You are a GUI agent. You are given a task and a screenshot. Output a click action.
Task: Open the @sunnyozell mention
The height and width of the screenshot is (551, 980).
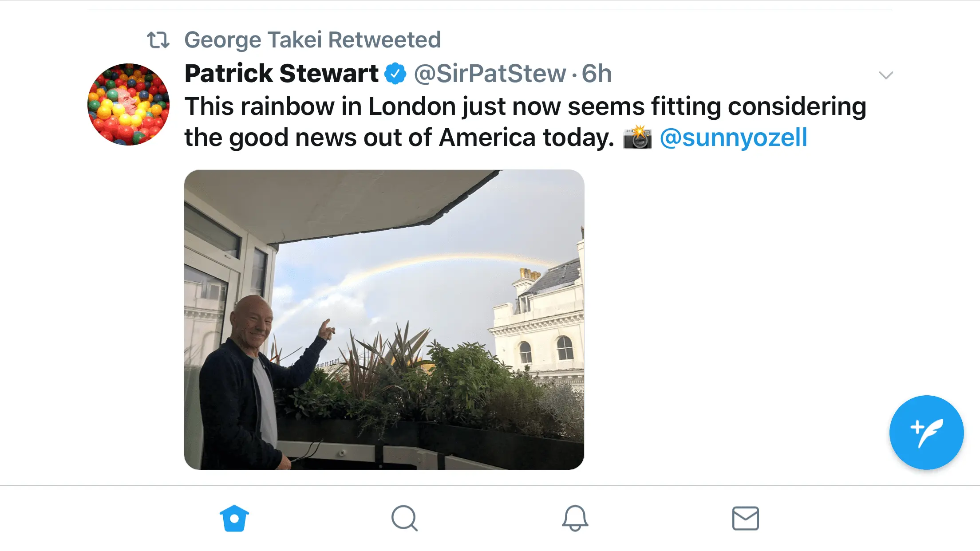[733, 138]
